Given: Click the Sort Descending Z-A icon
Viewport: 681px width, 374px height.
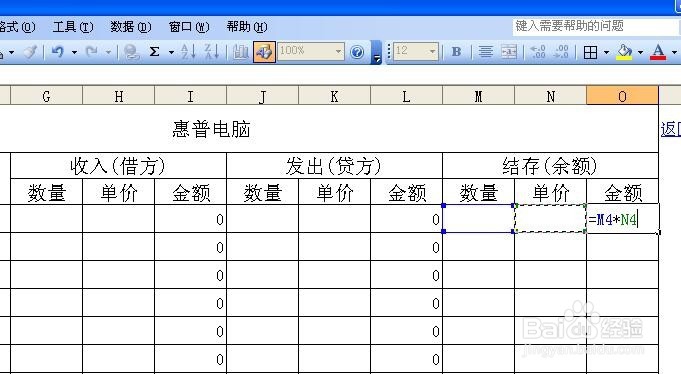Looking at the screenshot, I should 212,52.
